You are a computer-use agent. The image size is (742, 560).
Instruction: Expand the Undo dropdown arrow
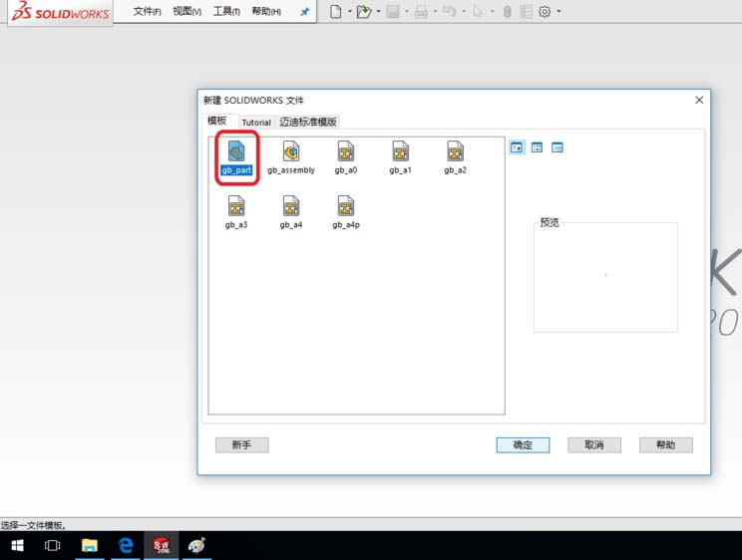click(464, 11)
